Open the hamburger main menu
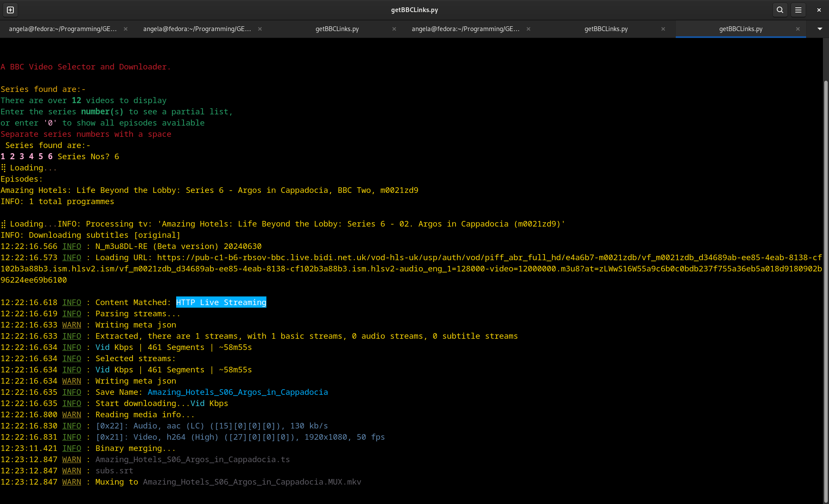 [798, 10]
